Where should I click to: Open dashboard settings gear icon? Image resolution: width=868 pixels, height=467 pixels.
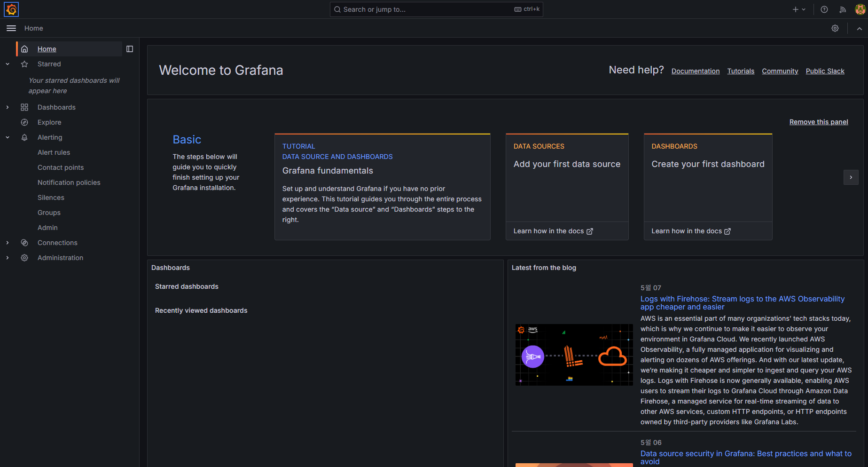835,28
